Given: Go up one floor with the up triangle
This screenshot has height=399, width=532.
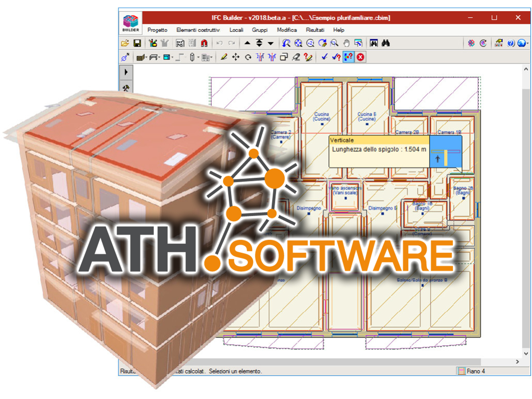Looking at the screenshot, I should [x=247, y=43].
